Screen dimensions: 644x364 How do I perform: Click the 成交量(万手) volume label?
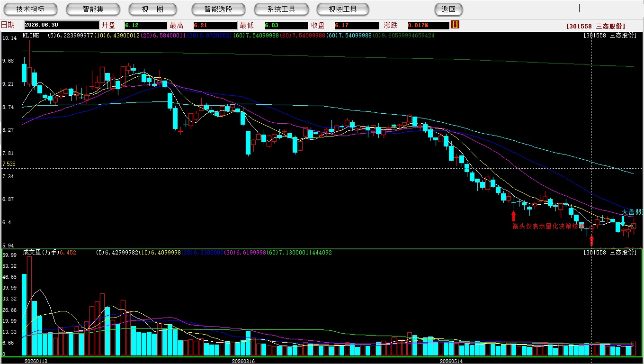tap(40, 253)
